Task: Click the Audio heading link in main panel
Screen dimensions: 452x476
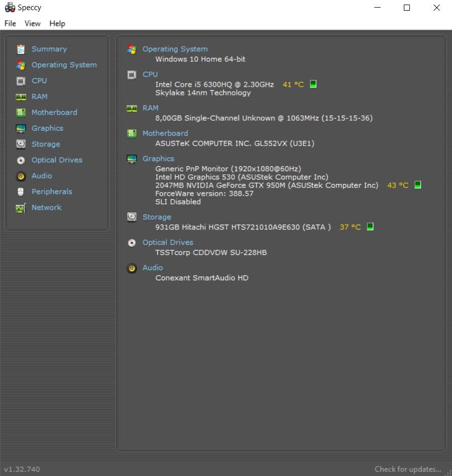Action: [153, 268]
